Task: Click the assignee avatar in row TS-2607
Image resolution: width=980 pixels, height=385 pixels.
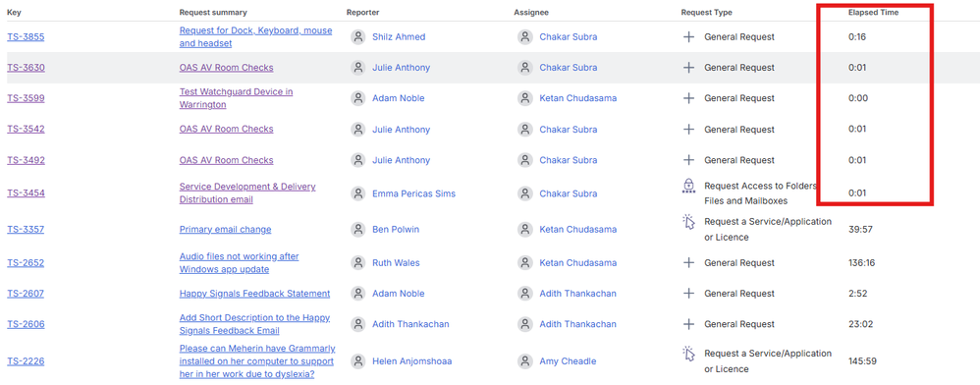Action: (525, 294)
